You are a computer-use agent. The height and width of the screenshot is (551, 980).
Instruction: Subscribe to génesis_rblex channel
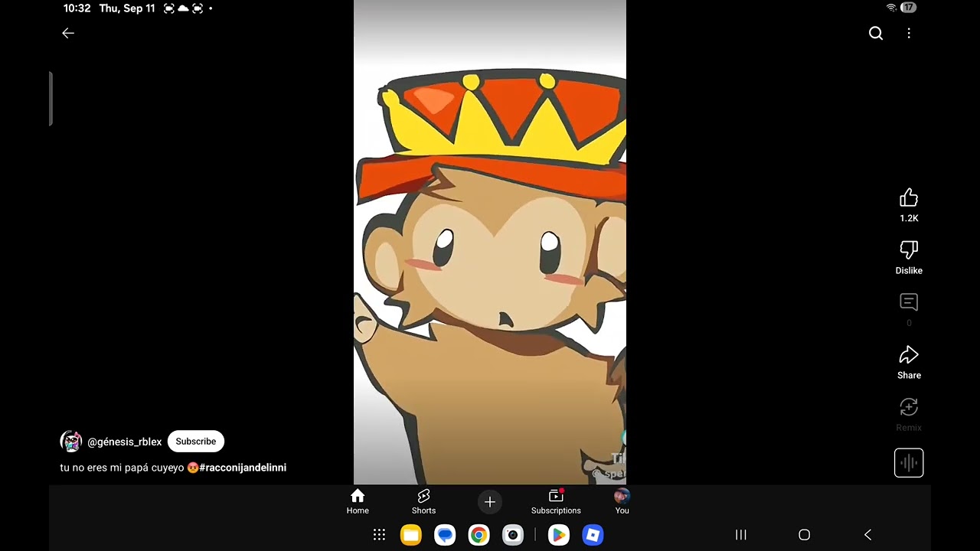(196, 442)
